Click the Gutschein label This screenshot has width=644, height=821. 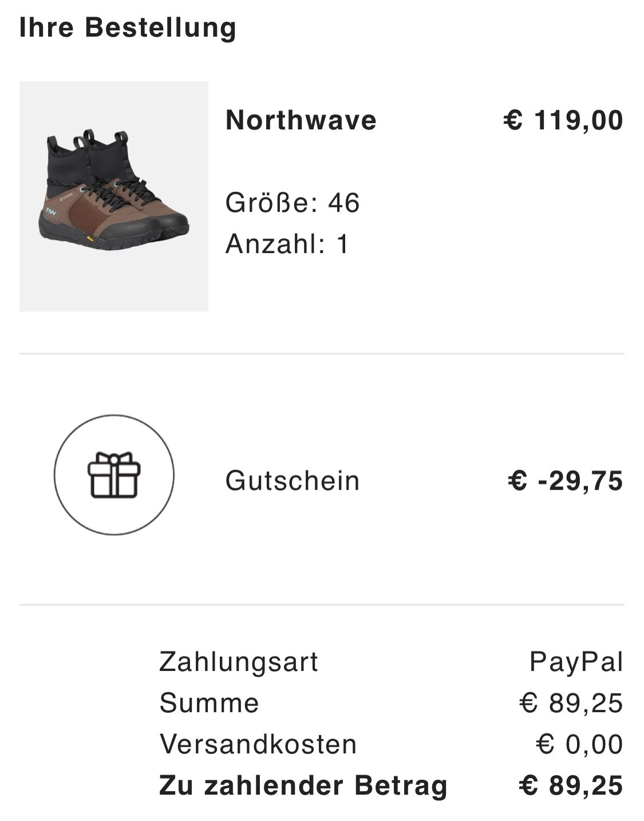point(293,480)
